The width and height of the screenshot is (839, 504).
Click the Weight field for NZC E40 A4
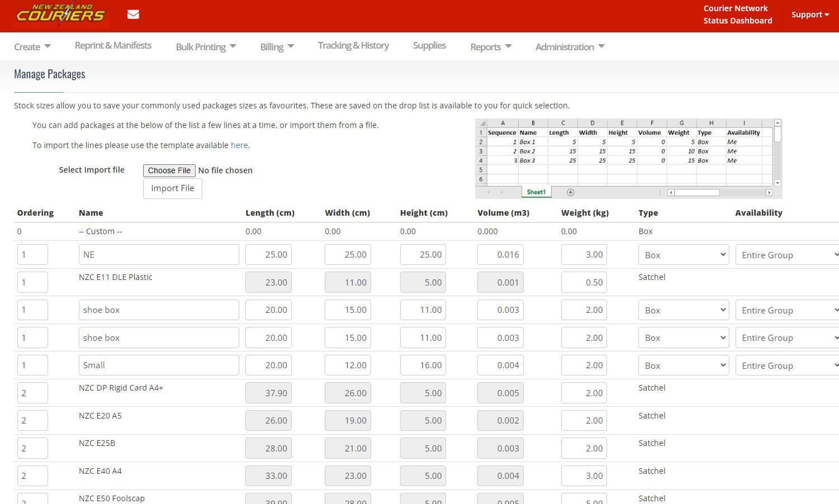point(584,476)
